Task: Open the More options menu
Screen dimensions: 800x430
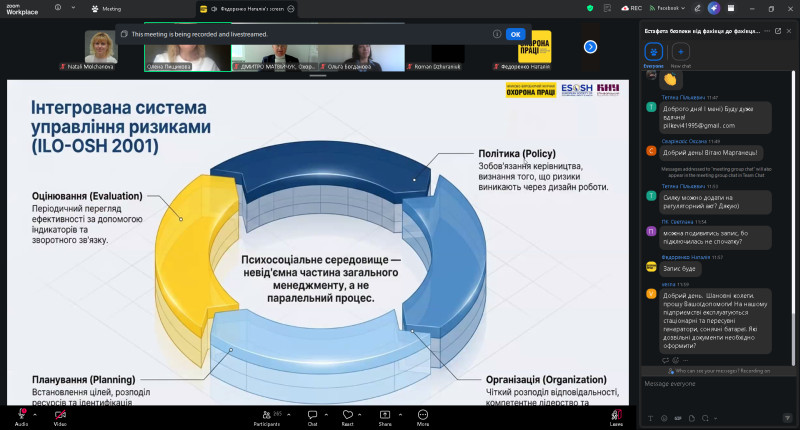Action: (422, 413)
